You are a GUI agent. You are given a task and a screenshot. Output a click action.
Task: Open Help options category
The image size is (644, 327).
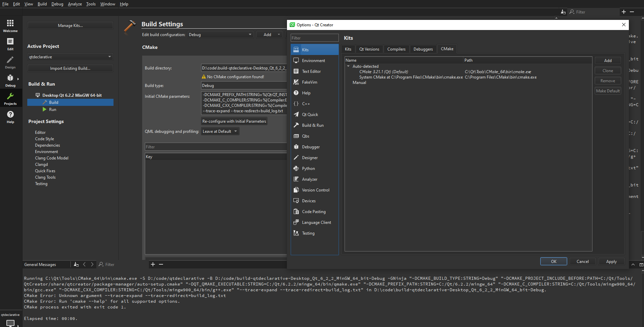(315, 93)
